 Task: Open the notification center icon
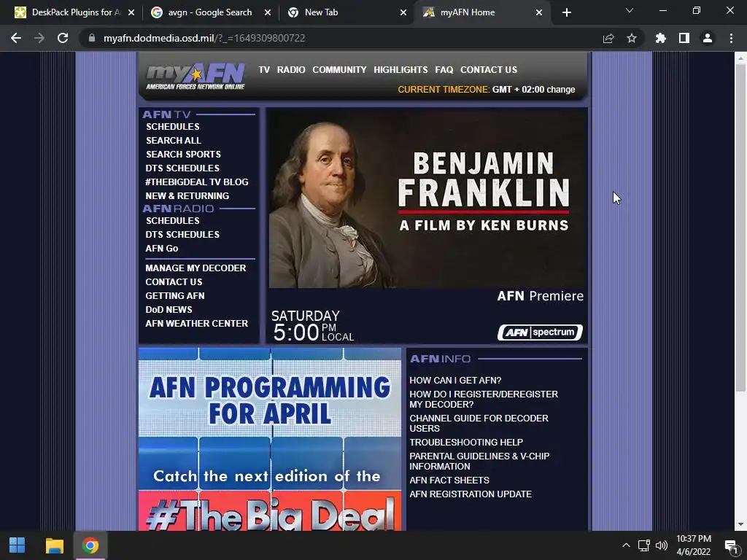click(731, 545)
